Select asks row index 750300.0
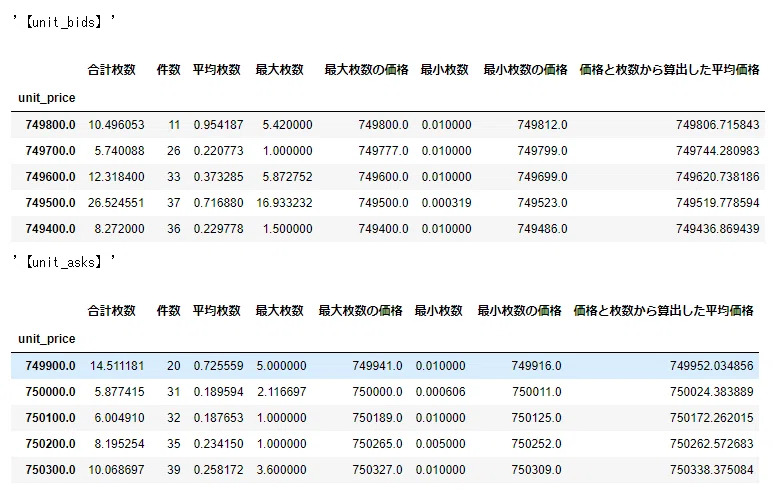Image resolution: width=773 pixels, height=491 pixels. click(x=50, y=470)
